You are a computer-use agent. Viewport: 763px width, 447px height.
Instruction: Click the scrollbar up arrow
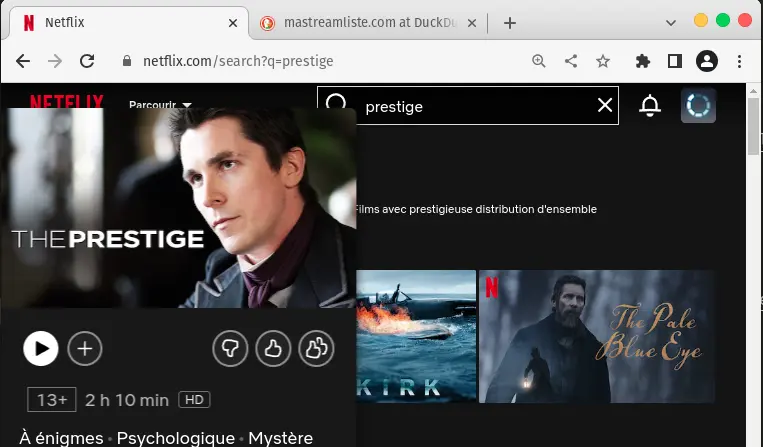pyautogui.click(x=754, y=90)
